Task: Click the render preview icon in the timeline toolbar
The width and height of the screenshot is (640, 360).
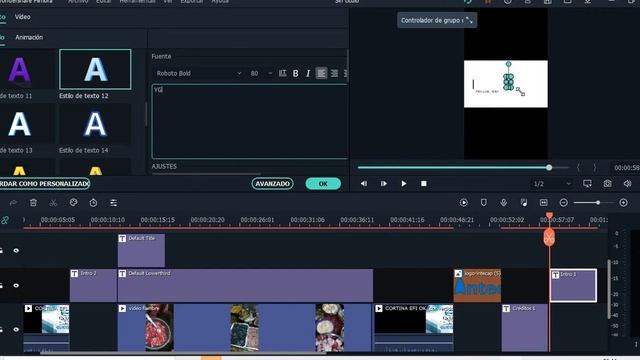Action: pos(464,202)
